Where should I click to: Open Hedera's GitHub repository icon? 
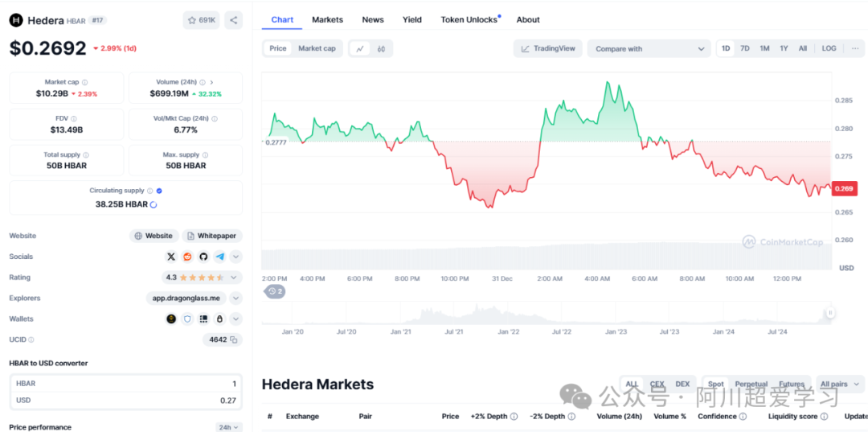coord(203,257)
